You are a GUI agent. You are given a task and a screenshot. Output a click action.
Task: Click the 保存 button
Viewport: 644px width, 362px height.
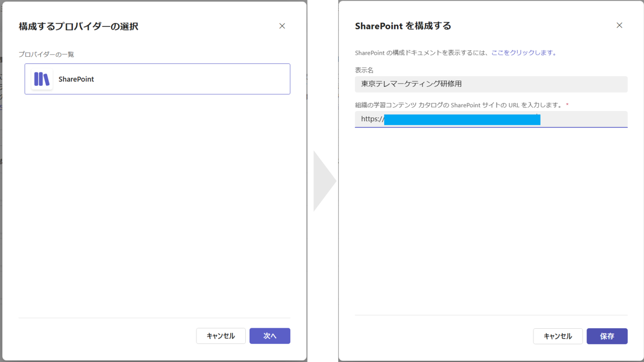607,336
